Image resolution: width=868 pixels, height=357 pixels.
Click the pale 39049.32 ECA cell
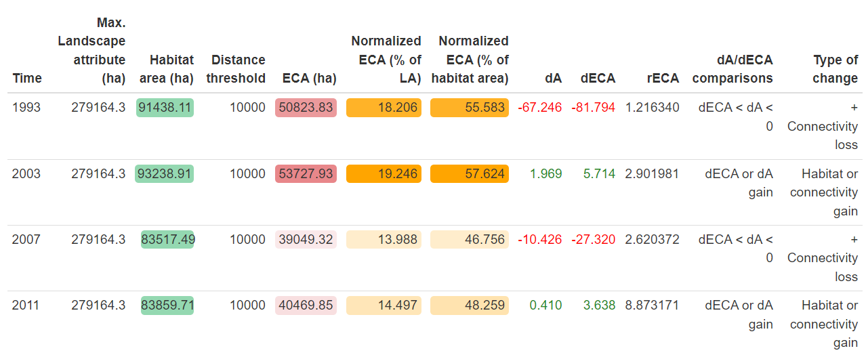coord(304,240)
